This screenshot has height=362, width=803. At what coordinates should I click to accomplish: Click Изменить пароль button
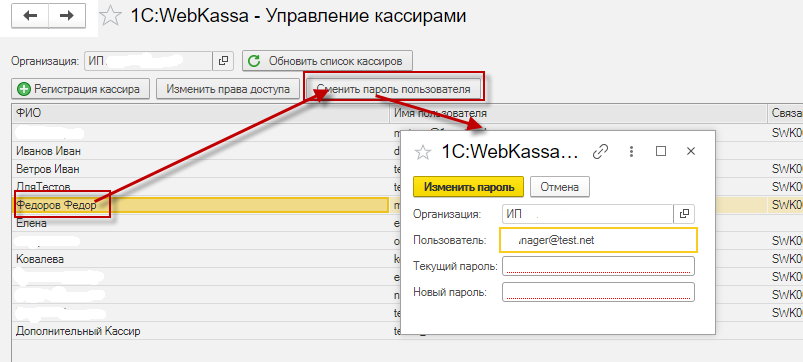pyautogui.click(x=469, y=187)
